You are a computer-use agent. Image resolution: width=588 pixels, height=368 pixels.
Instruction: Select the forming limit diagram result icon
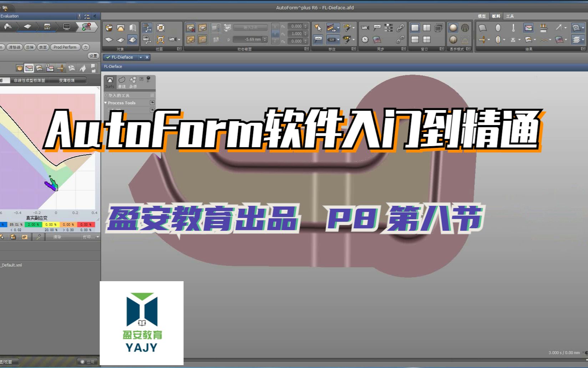click(x=29, y=68)
